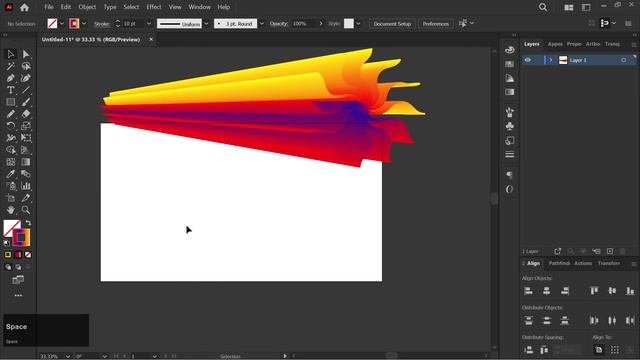Enable Gradient mode button below swatches

pos(18,255)
